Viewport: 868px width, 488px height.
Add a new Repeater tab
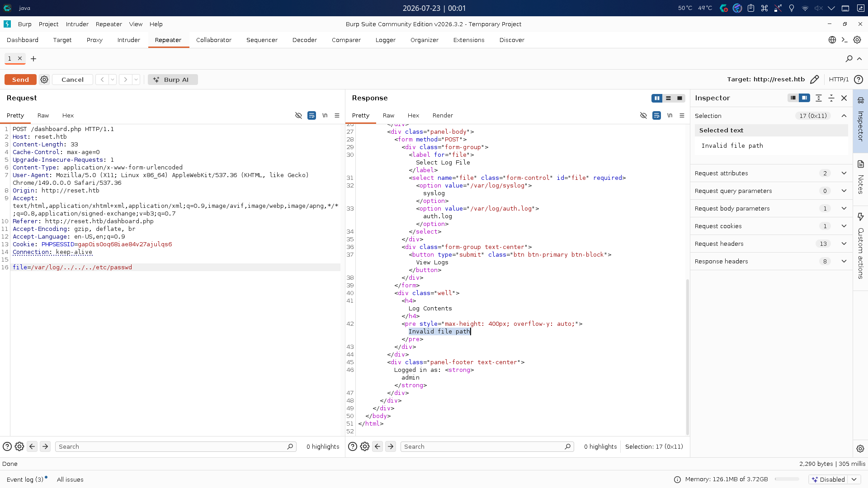tap(33, 59)
